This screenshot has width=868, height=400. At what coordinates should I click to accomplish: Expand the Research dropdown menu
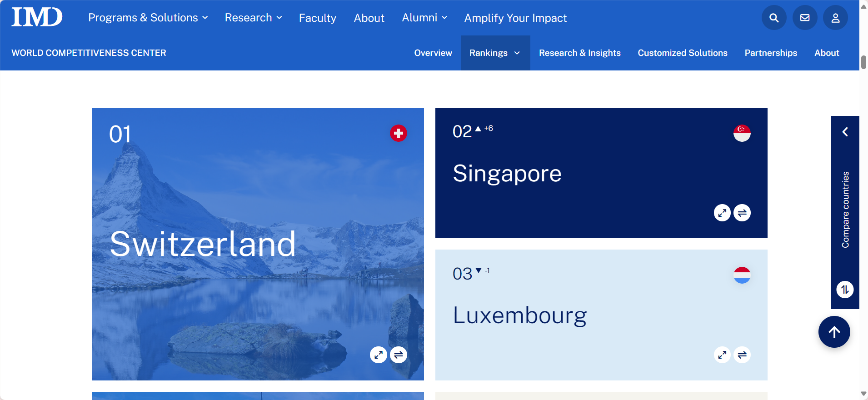tap(254, 18)
